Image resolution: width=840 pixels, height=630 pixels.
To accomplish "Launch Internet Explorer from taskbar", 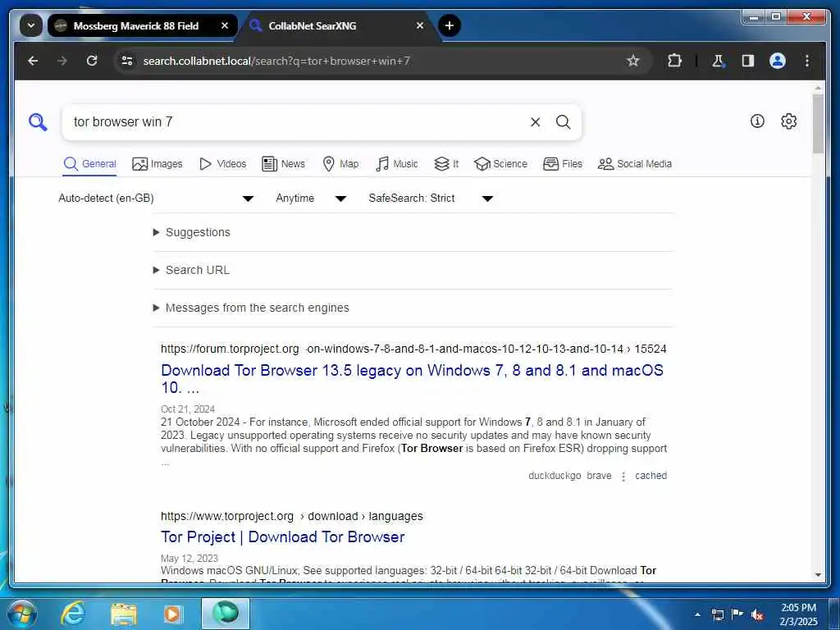I will tap(73, 614).
